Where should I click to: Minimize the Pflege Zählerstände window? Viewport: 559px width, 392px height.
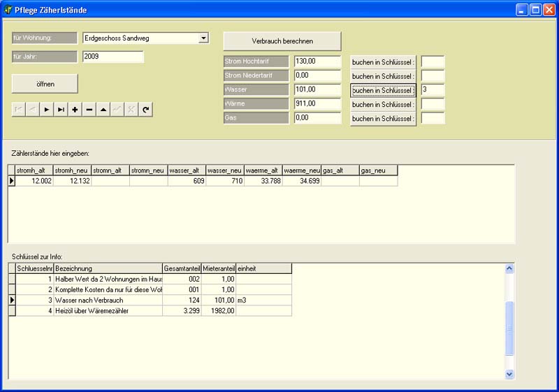(x=522, y=10)
